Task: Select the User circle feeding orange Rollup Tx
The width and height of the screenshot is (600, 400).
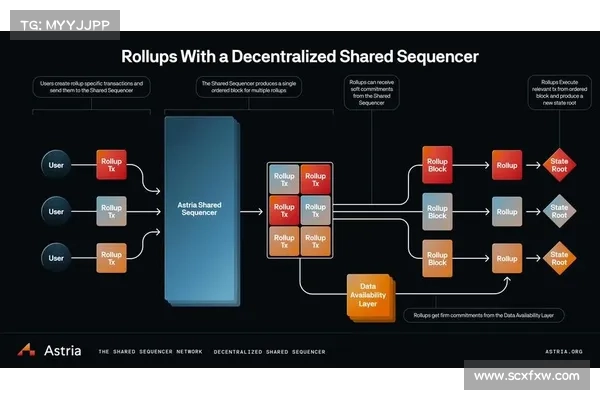Action: click(x=56, y=258)
